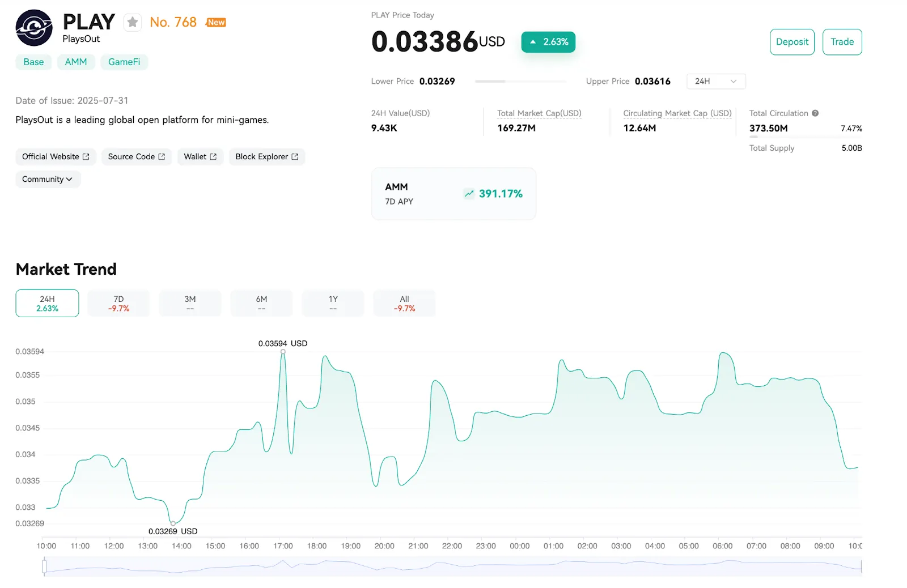Switch chart to the All tab
The height and width of the screenshot is (588, 907).
point(404,303)
